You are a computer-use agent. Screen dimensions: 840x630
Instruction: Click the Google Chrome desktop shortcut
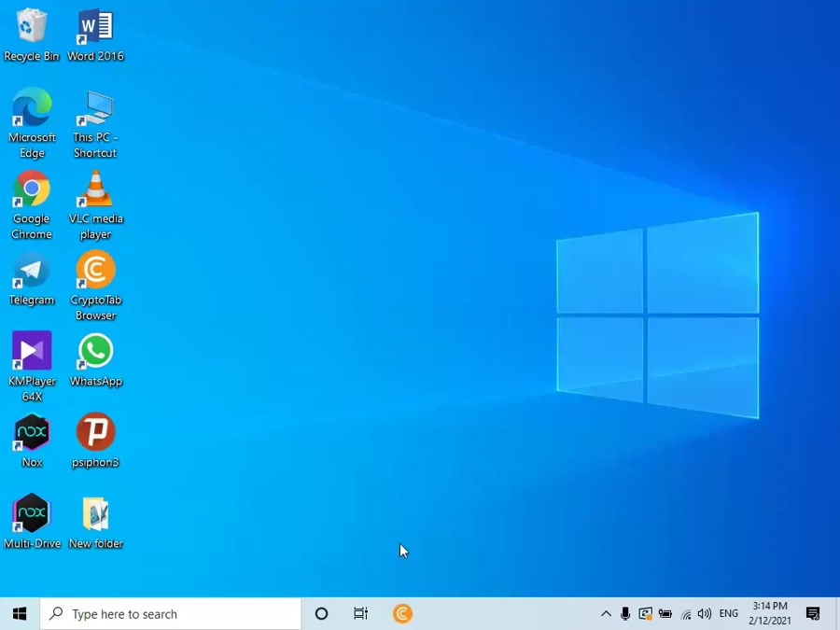(32, 204)
